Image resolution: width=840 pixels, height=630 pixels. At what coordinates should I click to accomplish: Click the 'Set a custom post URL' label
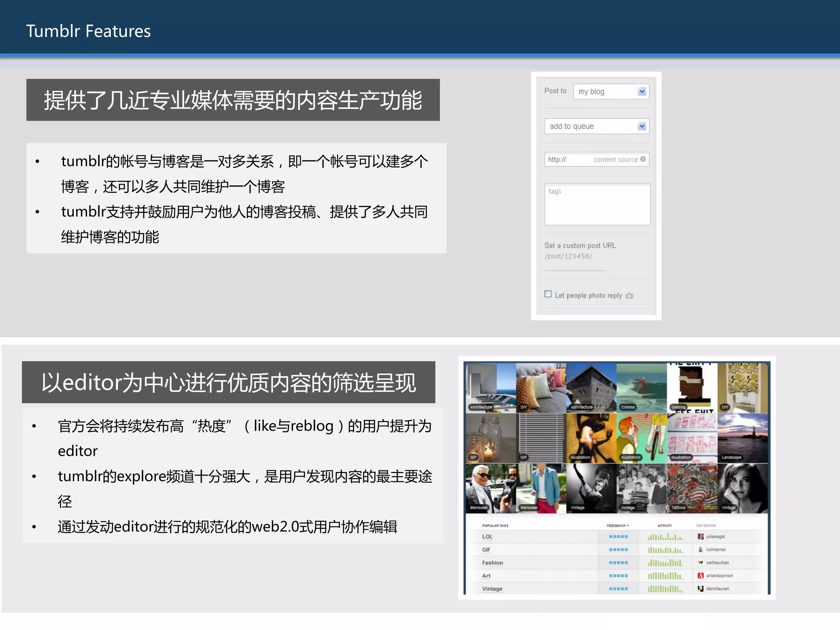pos(580,245)
